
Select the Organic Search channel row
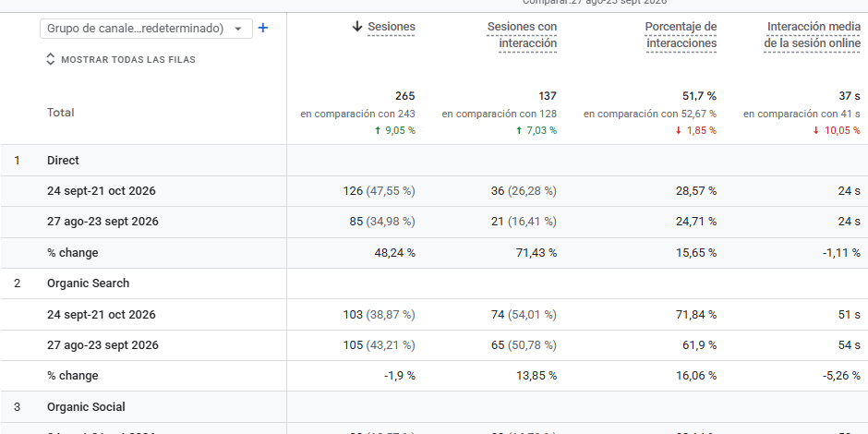(434, 283)
